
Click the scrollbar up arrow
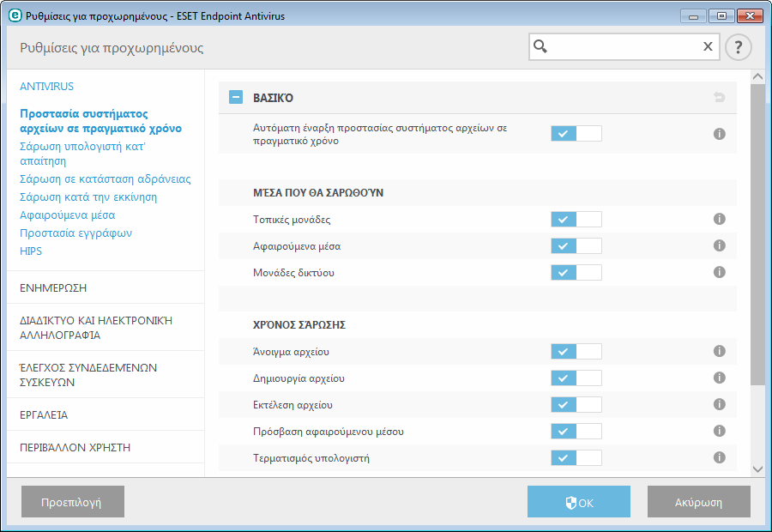(758, 77)
